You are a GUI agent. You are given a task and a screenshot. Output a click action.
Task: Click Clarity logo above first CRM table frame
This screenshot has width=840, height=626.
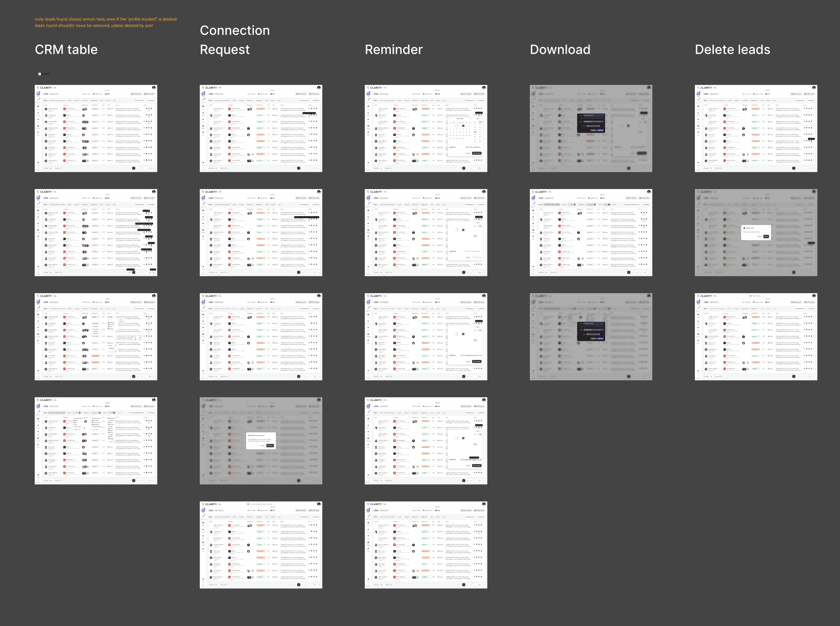tap(44, 74)
